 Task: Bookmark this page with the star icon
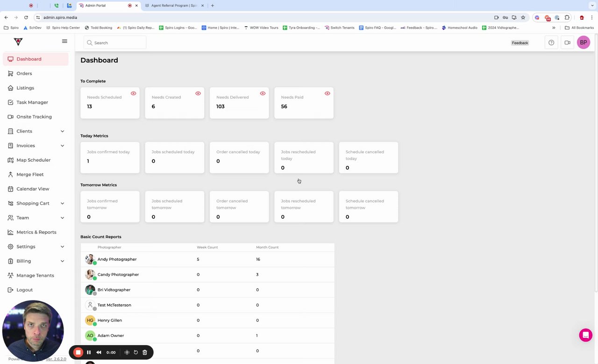523,17
